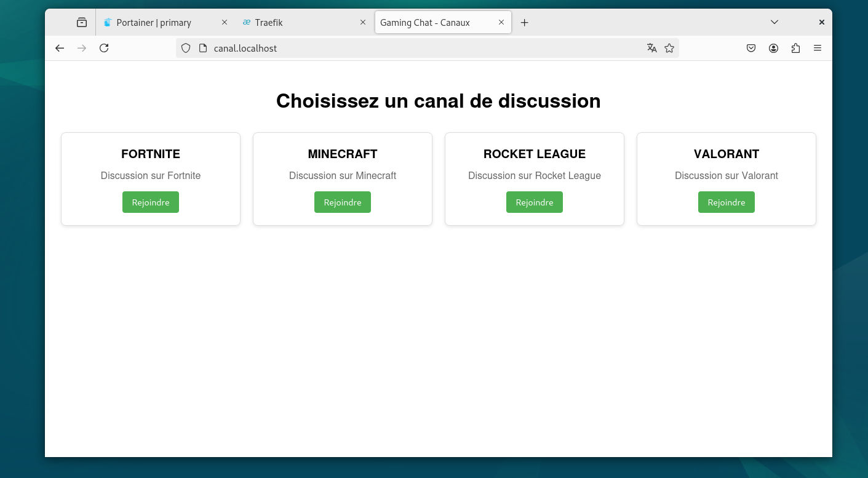Open the Firefox View icon
The height and width of the screenshot is (478, 868).
tap(82, 22)
